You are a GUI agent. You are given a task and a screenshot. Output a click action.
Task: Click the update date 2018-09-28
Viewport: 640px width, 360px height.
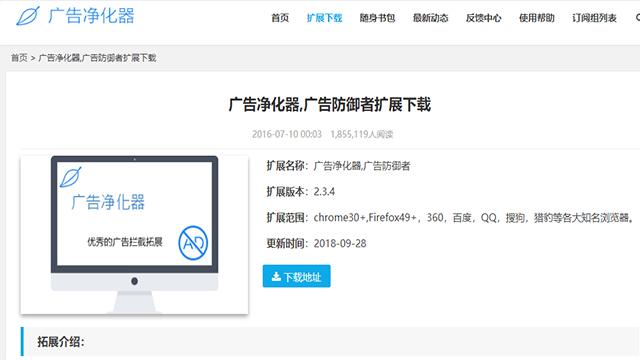pyautogui.click(x=340, y=244)
